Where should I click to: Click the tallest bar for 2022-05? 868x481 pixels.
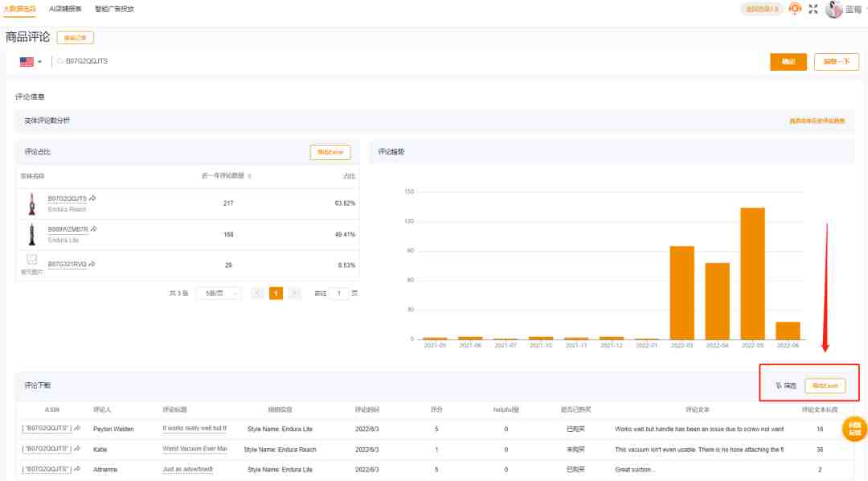click(752, 273)
